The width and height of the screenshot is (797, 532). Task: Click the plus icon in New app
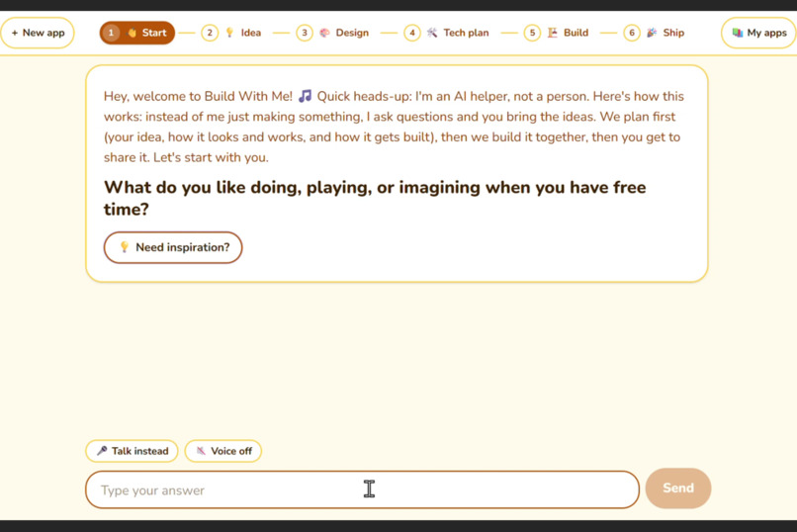click(15, 33)
